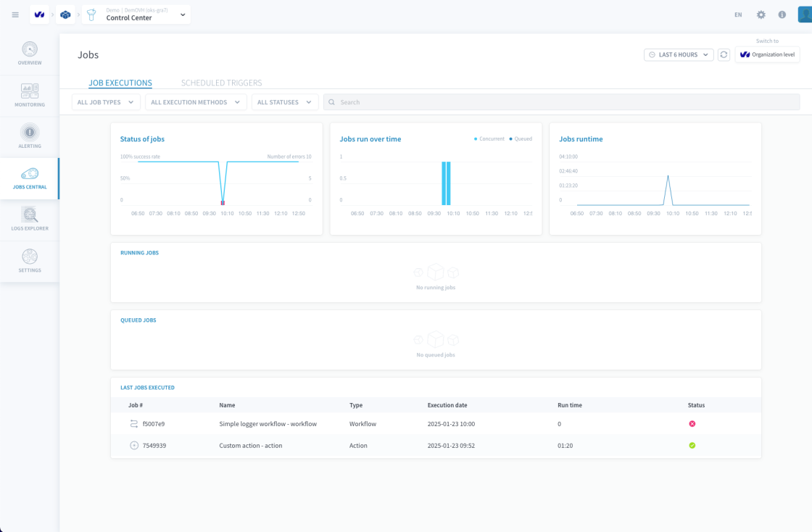Click Simple logger workflow - workflow name
Viewport: 812px width, 532px height.
point(268,424)
